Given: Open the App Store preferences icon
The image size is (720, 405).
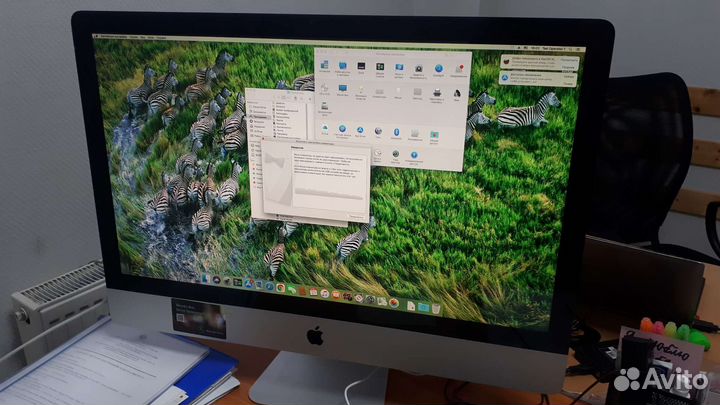Looking at the screenshot, I should 360,130.
